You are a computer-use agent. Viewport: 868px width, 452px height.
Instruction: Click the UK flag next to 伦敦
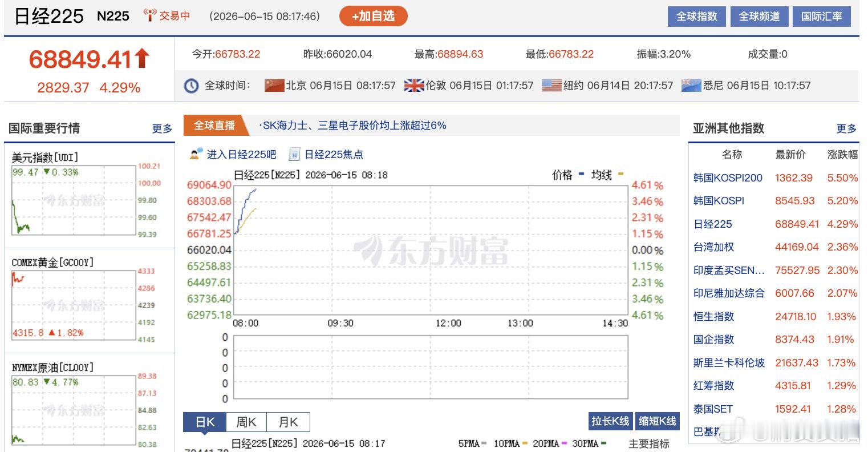tap(413, 86)
